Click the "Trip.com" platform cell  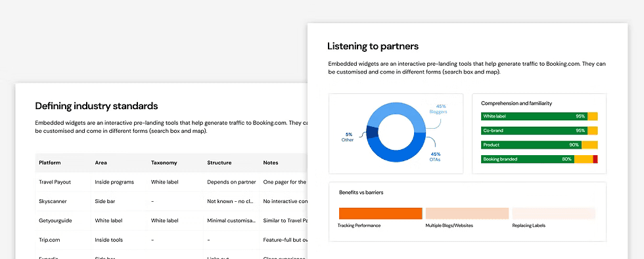click(50, 240)
